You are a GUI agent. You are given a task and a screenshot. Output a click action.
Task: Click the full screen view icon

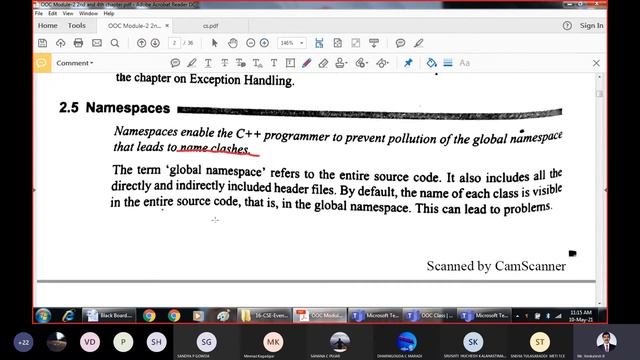coord(356,43)
